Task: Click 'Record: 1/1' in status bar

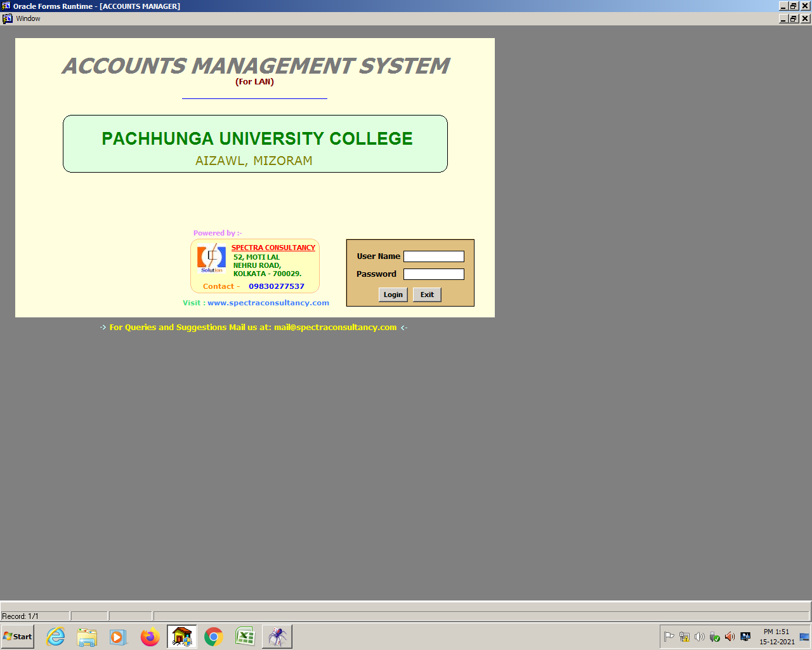Action: (x=20, y=616)
